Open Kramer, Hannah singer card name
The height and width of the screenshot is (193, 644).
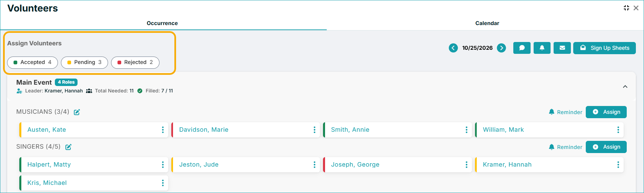click(x=507, y=165)
